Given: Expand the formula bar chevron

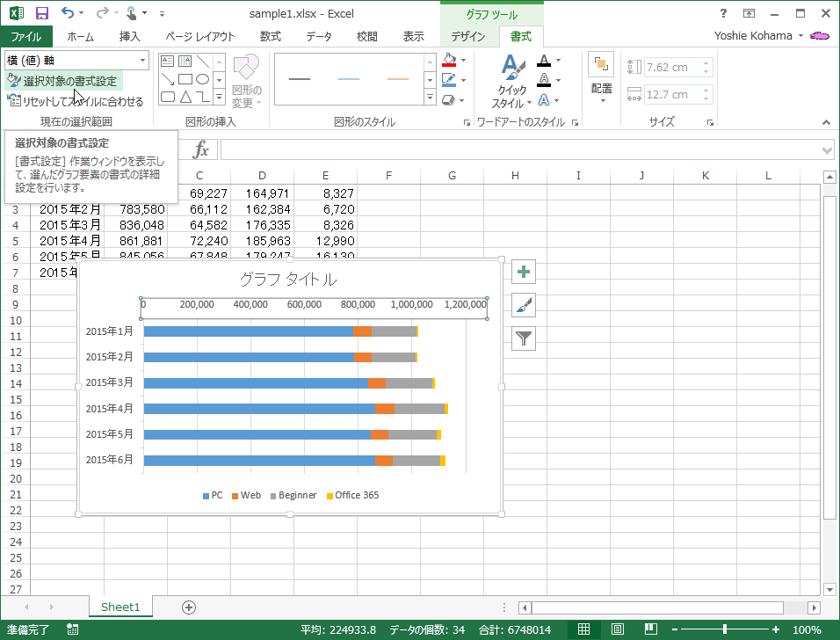Looking at the screenshot, I should coord(827,150).
